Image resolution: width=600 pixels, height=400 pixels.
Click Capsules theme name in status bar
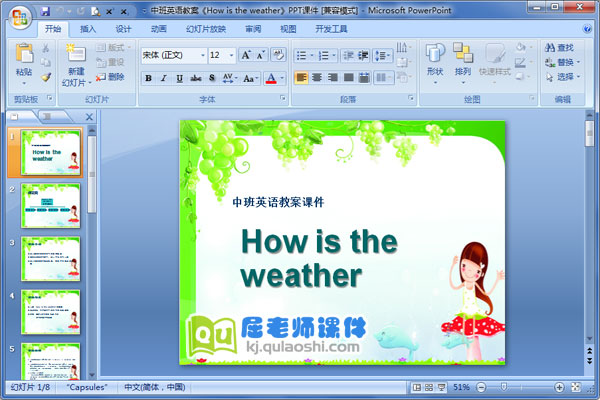point(87,387)
